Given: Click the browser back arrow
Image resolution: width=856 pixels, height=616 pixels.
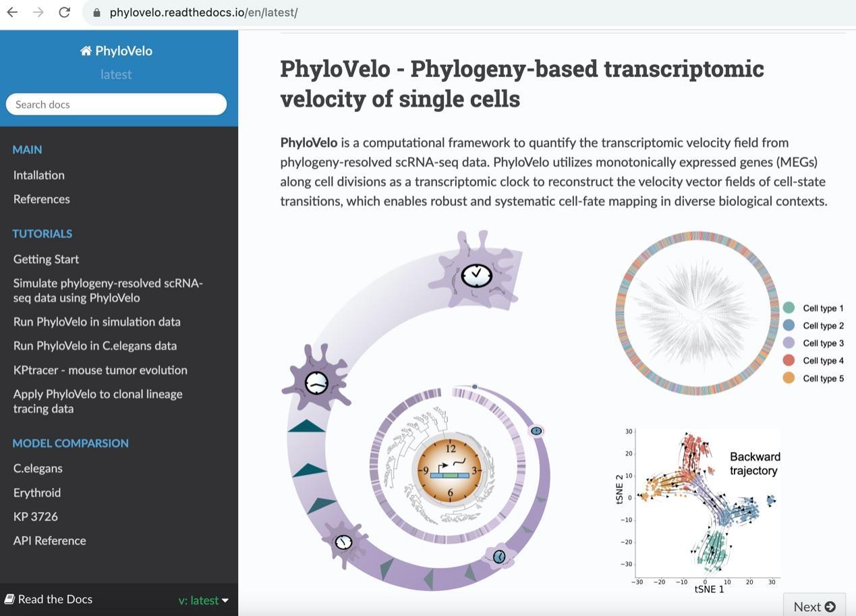Looking at the screenshot, I should click(x=12, y=12).
